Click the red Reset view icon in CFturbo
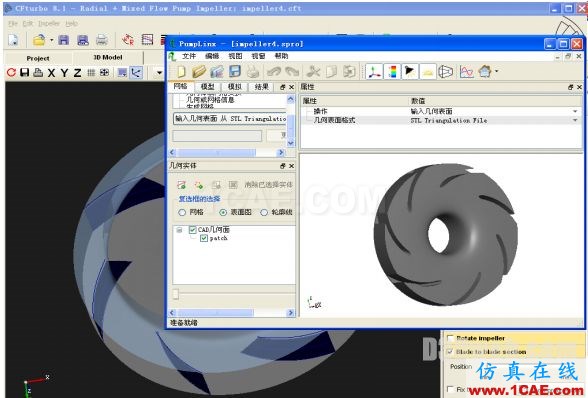588x398 pixels. 11,72
